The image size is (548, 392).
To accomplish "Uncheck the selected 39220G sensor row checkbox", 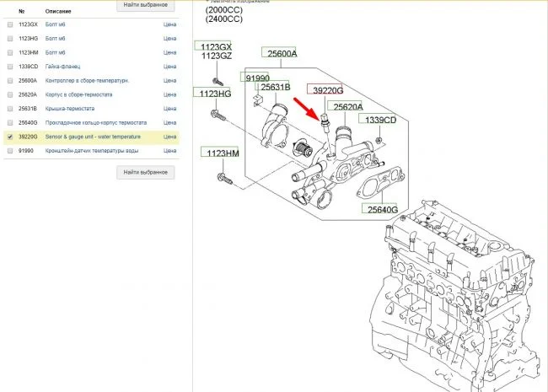I will (x=9, y=136).
